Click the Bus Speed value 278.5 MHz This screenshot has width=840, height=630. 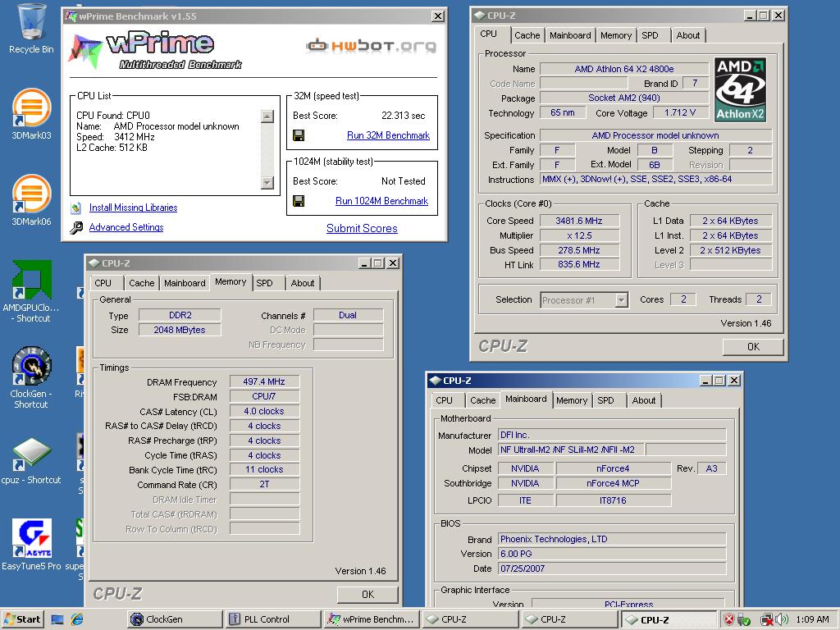pos(579,250)
